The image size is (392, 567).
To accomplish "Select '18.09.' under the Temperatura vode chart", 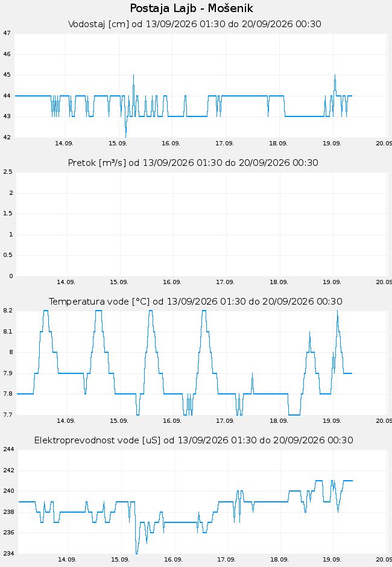I will (279, 421).
